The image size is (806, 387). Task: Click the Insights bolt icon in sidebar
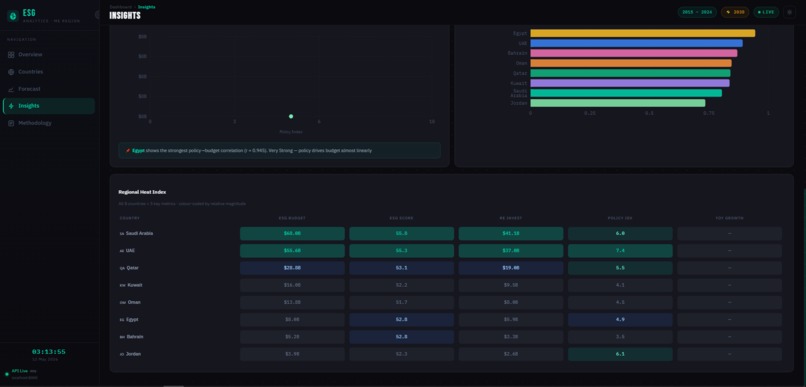11,106
